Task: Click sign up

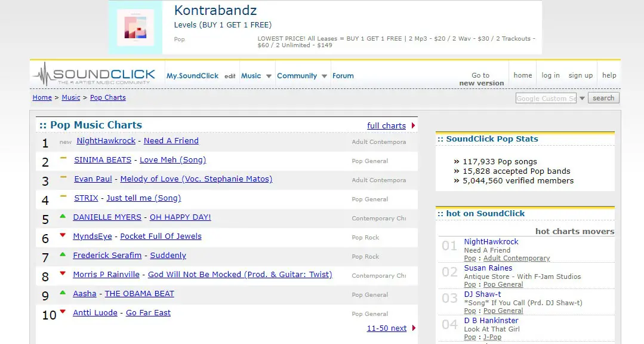Action: tap(580, 75)
